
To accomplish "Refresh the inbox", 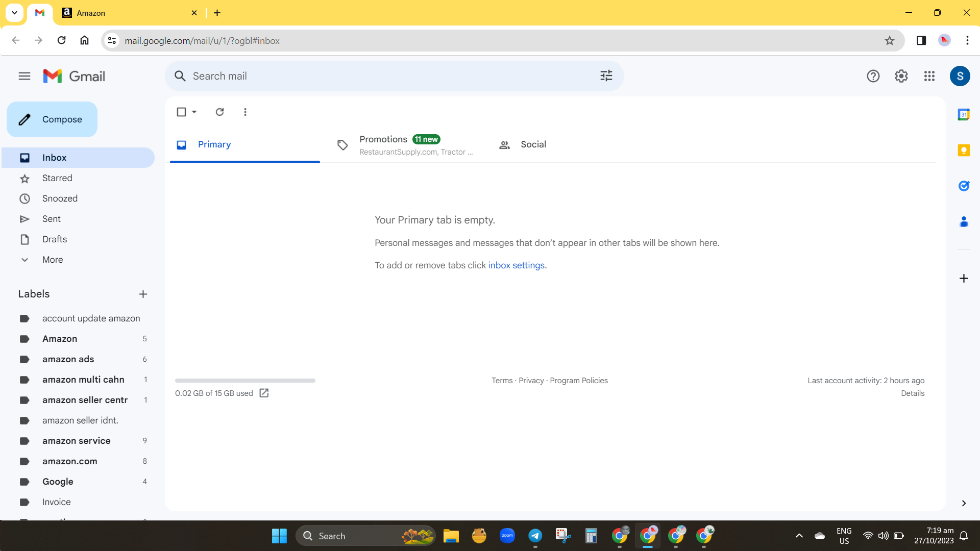I will 219,112.
